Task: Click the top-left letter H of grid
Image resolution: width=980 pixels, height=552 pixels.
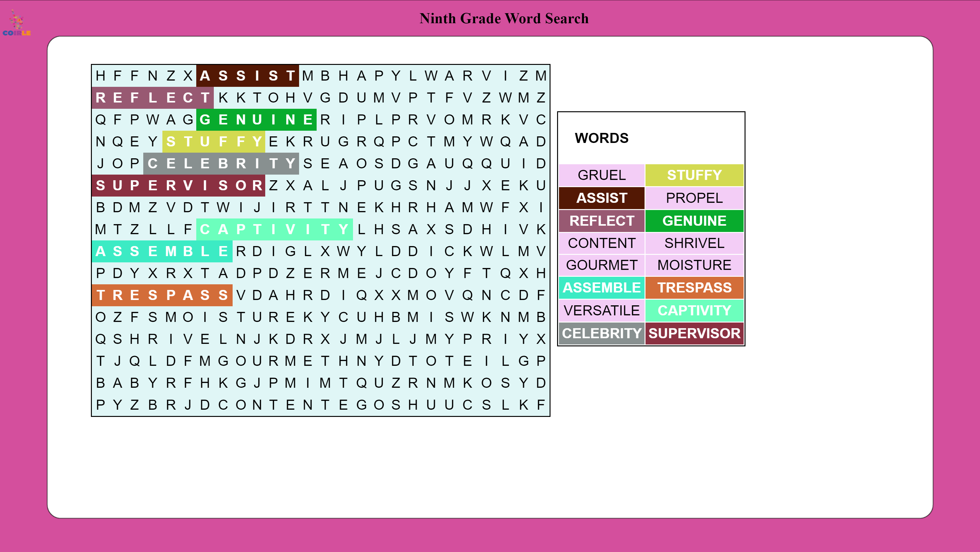Action: 100,76
